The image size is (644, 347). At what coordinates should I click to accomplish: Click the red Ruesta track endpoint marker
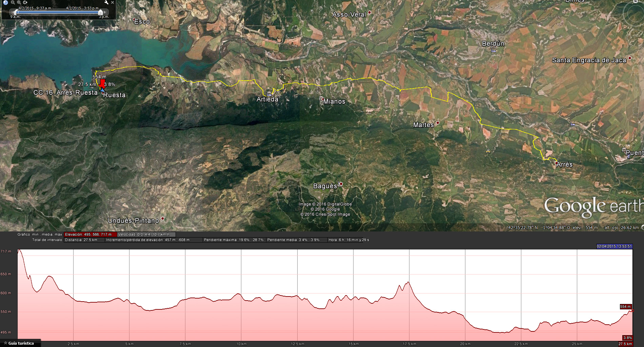pyautogui.click(x=102, y=83)
